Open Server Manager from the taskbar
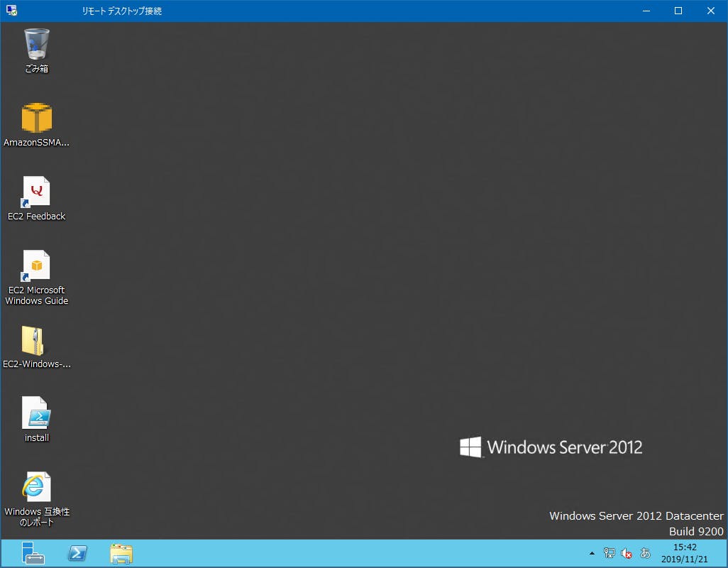Image resolution: width=728 pixels, height=568 pixels. pyautogui.click(x=33, y=553)
